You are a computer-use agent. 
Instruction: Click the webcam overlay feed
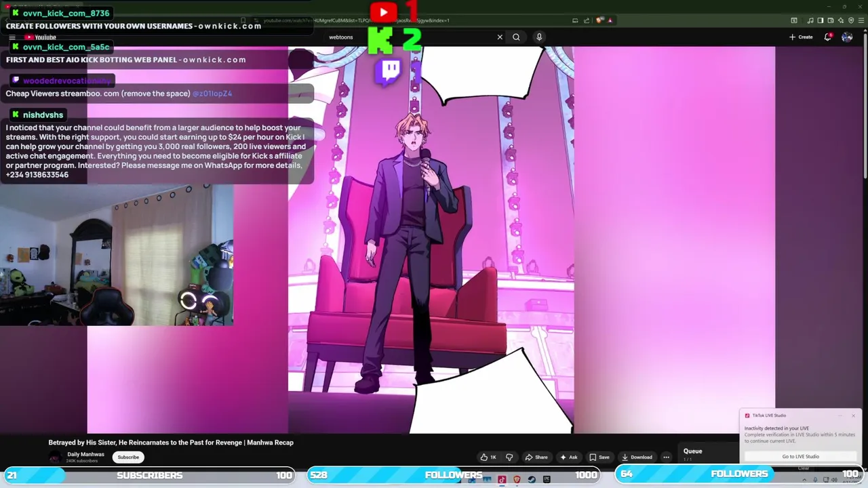(117, 256)
